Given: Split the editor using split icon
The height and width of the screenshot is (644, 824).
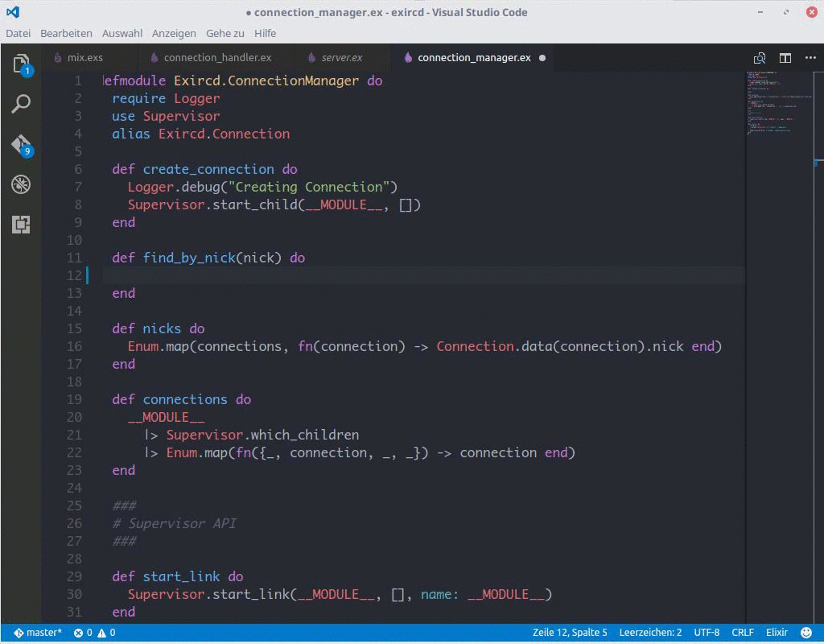Looking at the screenshot, I should click(x=785, y=58).
